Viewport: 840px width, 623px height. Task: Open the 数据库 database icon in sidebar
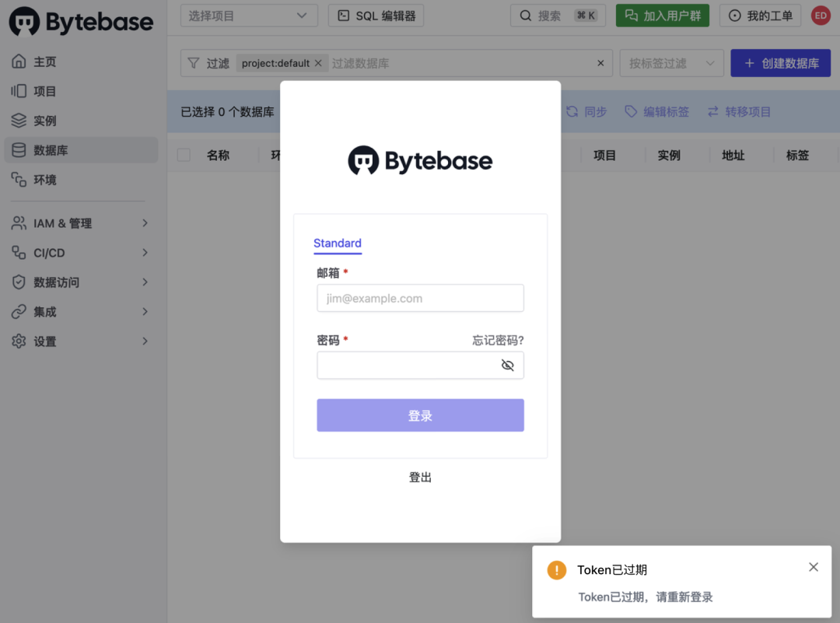tap(19, 150)
